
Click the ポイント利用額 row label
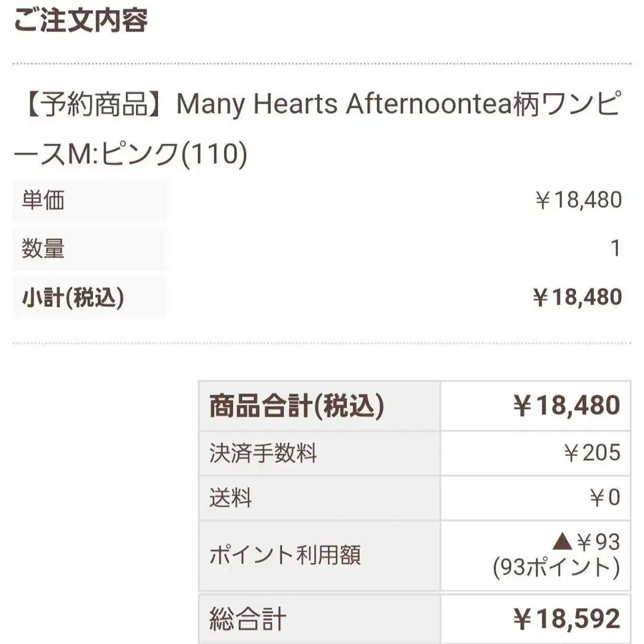click(285, 555)
